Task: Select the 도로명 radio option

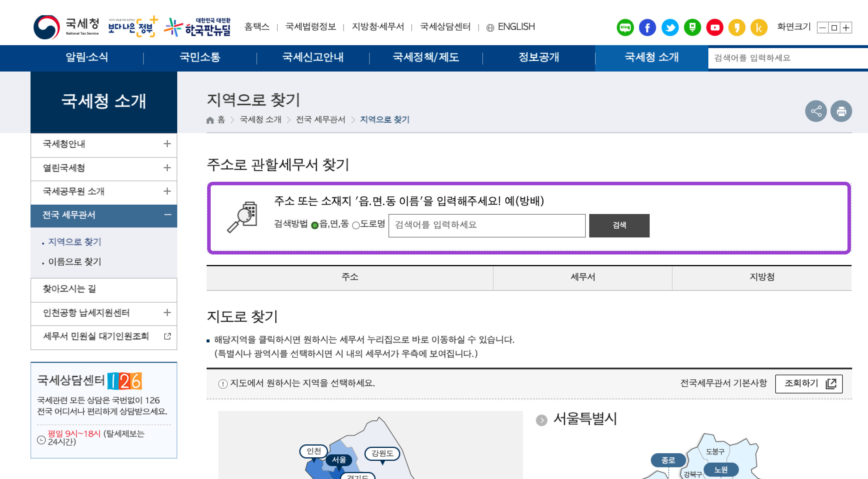Action: [x=355, y=225]
